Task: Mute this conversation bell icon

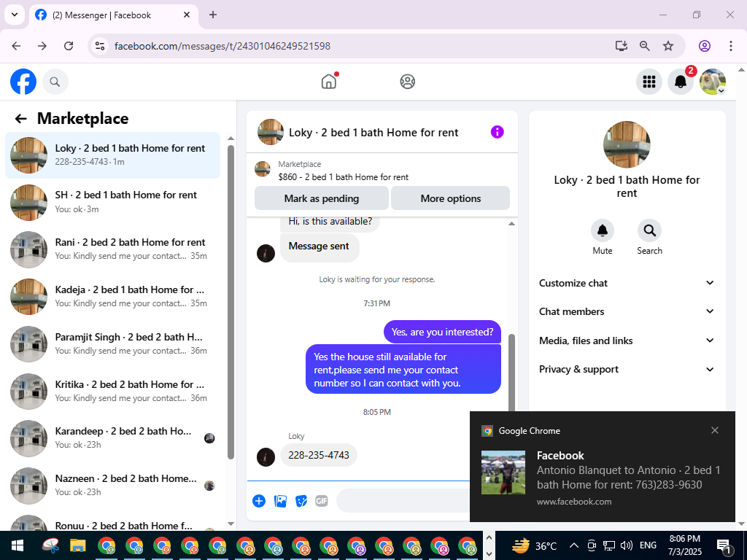Action: 602,230
